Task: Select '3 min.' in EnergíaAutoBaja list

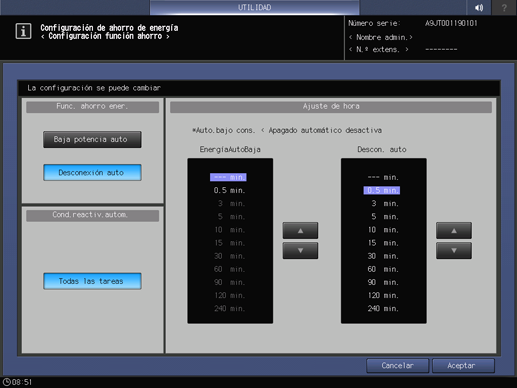Action: [x=231, y=203]
